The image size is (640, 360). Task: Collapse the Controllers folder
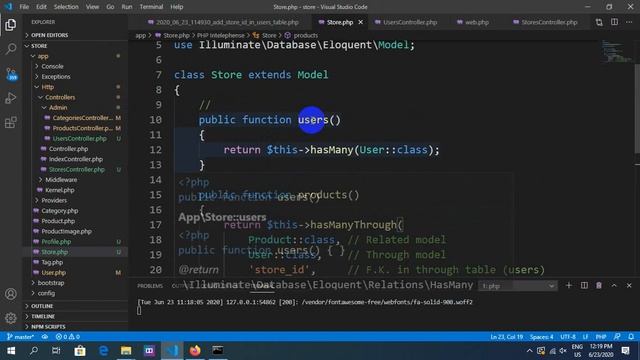click(60, 97)
